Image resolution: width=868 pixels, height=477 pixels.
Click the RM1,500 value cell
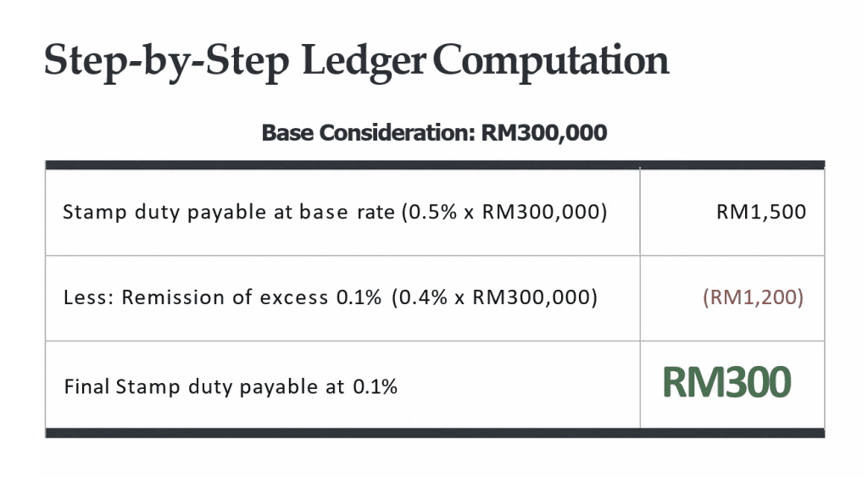point(760,212)
